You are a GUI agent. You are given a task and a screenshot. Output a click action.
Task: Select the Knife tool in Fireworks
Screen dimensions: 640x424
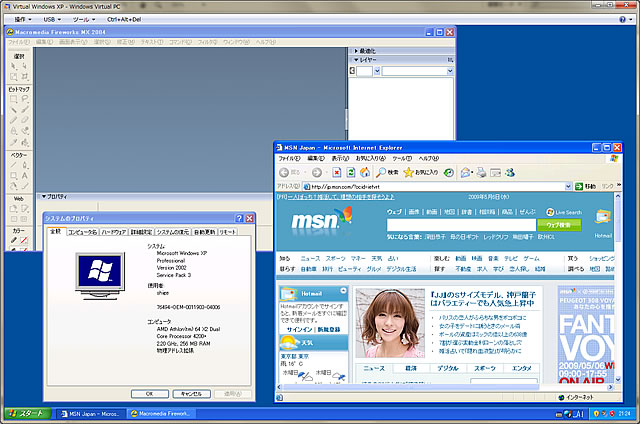click(24, 186)
